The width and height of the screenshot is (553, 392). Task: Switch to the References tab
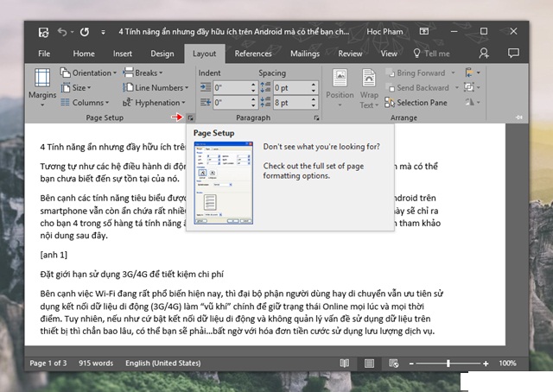click(x=253, y=54)
